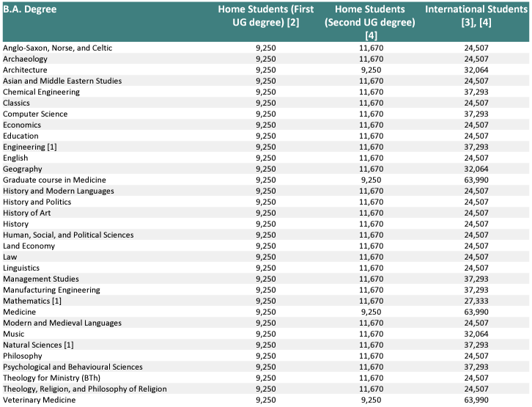
Task: Select Psychological and Behavioural Sciences
Action: (73, 367)
